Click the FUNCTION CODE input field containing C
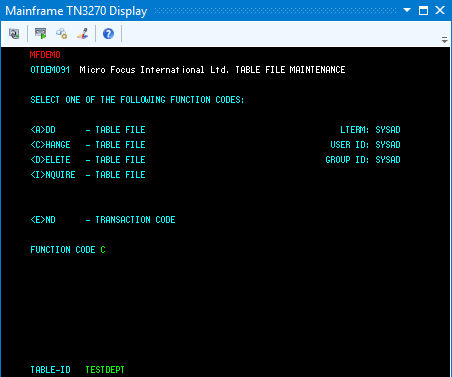 click(103, 250)
